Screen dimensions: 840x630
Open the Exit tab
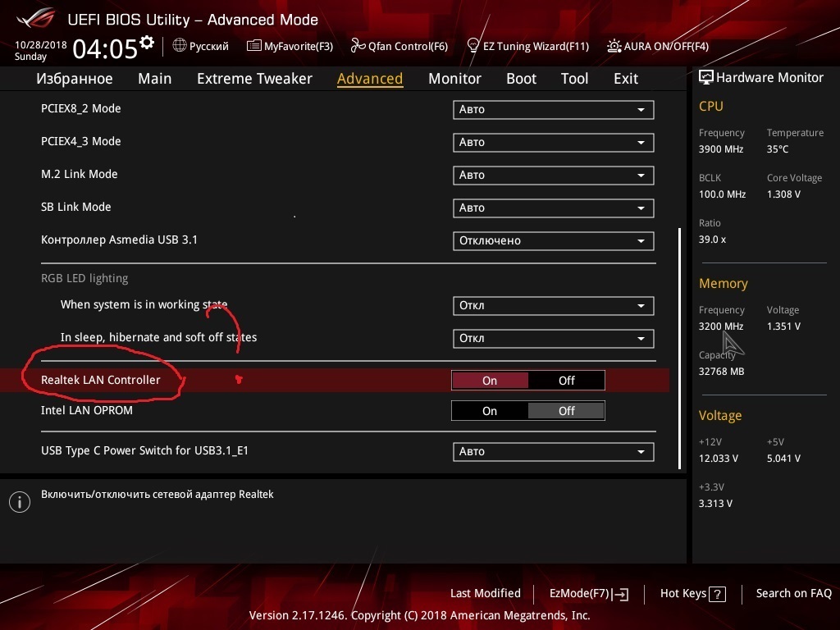coord(626,79)
